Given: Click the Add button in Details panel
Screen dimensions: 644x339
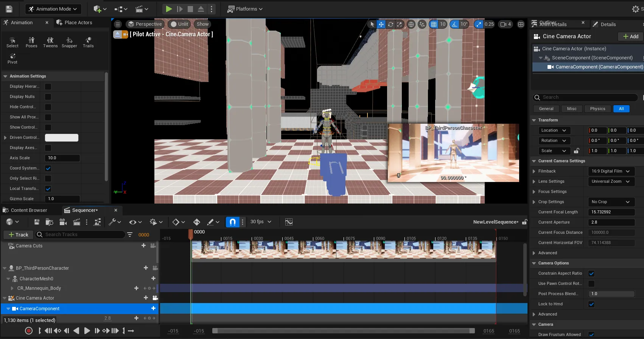Looking at the screenshot, I should pos(630,36).
